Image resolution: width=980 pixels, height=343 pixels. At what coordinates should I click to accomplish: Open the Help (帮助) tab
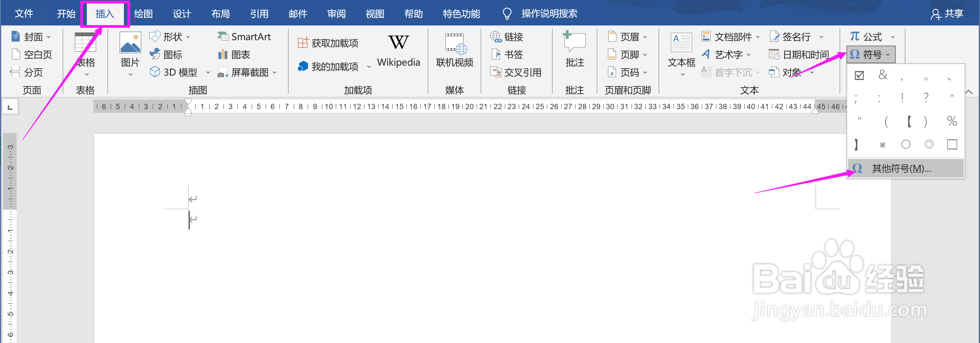tap(414, 14)
